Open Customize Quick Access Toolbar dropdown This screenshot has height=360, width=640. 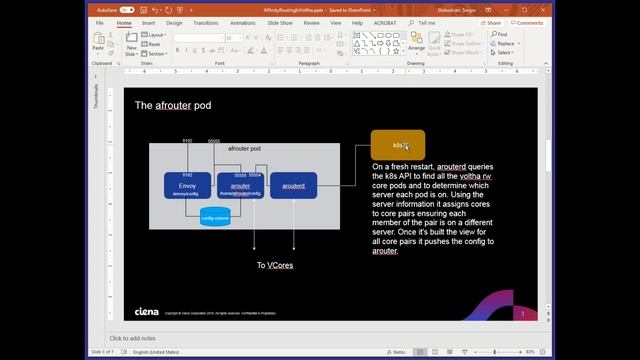[191, 10]
